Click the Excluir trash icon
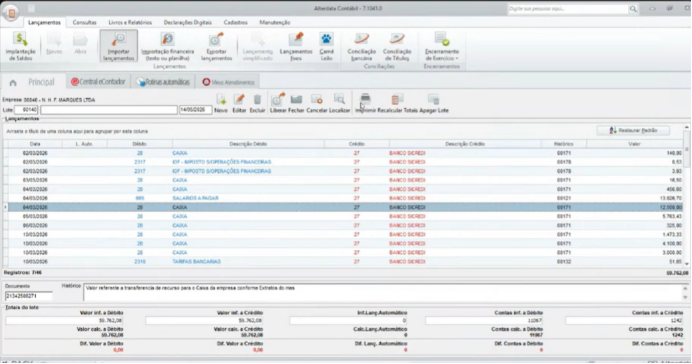Screen dimensions: 692x364 click(257, 104)
